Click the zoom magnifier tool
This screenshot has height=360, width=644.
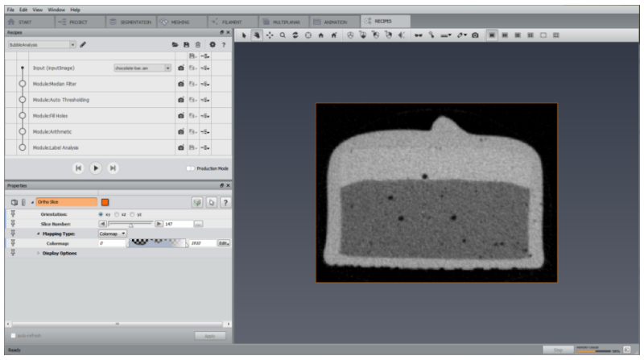pyautogui.click(x=283, y=35)
